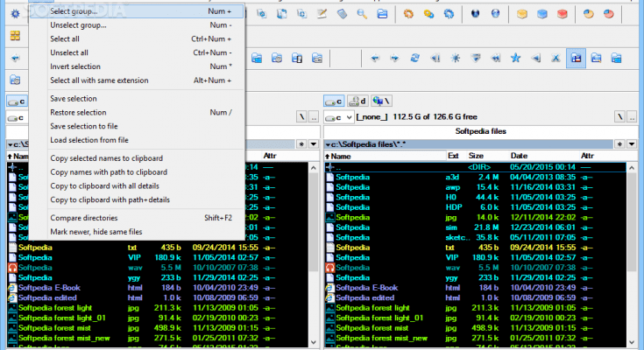Click the network neighborhood drive button
644x350 pixels.
[381, 101]
